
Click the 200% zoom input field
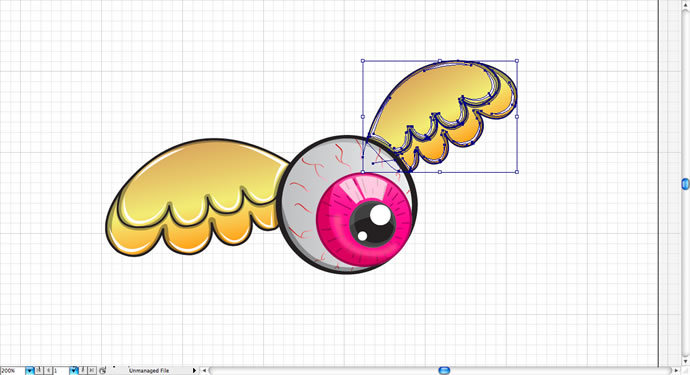tap(13, 371)
